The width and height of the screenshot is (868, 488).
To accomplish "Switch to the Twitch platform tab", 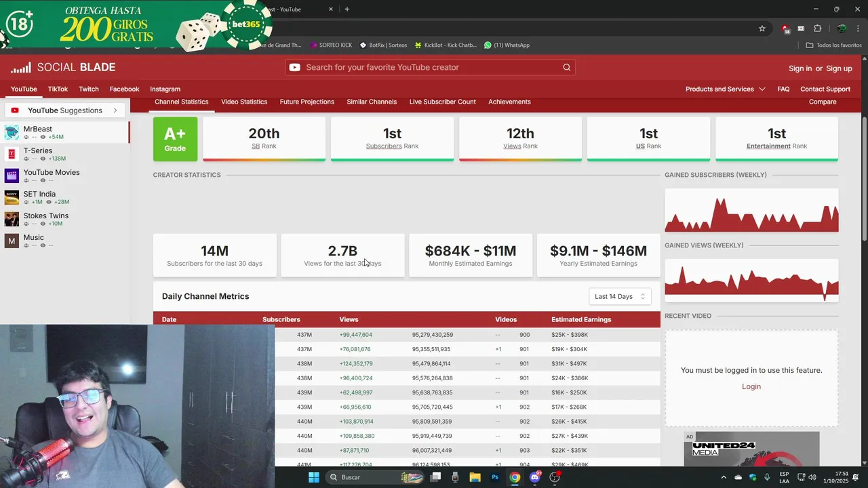I will click(x=89, y=89).
